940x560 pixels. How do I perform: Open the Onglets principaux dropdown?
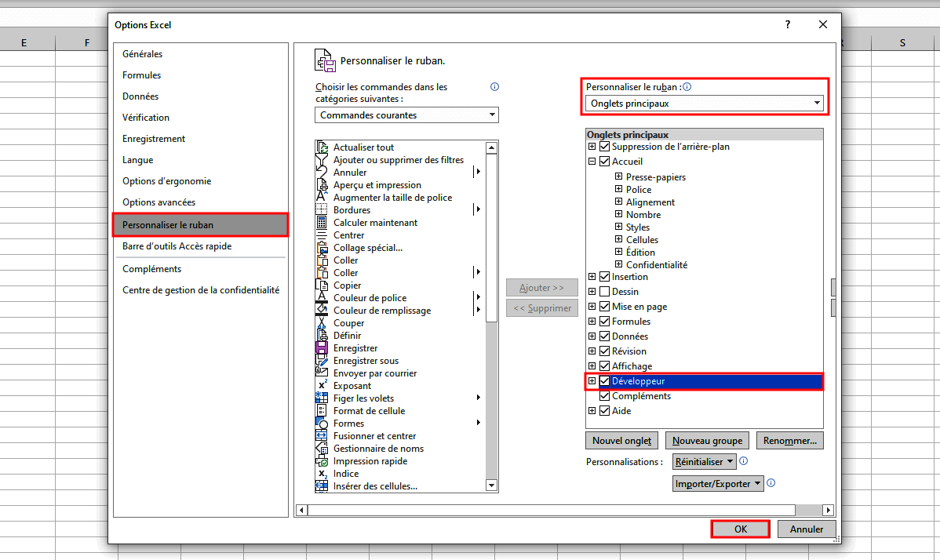point(705,104)
